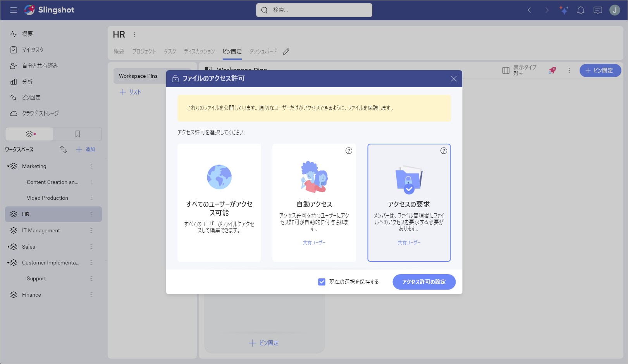Close the file access dialog
This screenshot has height=364, width=628.
coord(454,79)
